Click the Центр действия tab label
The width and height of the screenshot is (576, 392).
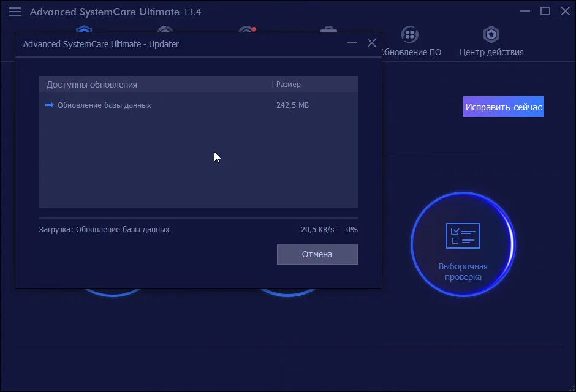click(491, 52)
